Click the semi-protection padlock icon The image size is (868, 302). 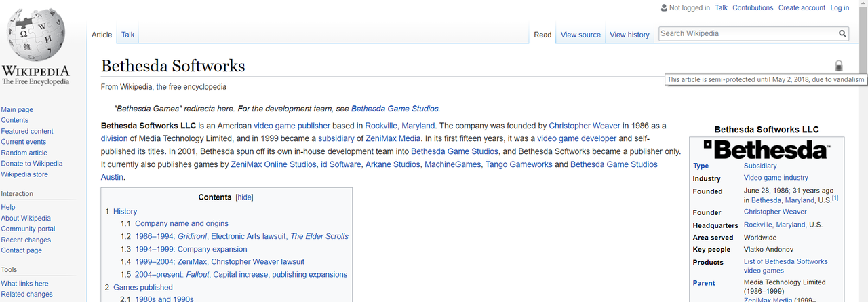tap(838, 66)
